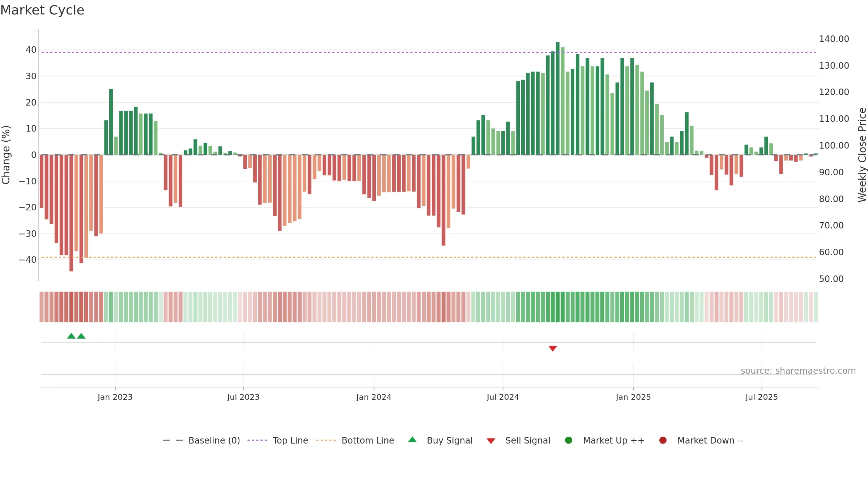Select the second green buy signal marker
Viewport: 868px width, 488px height.
coord(81,336)
